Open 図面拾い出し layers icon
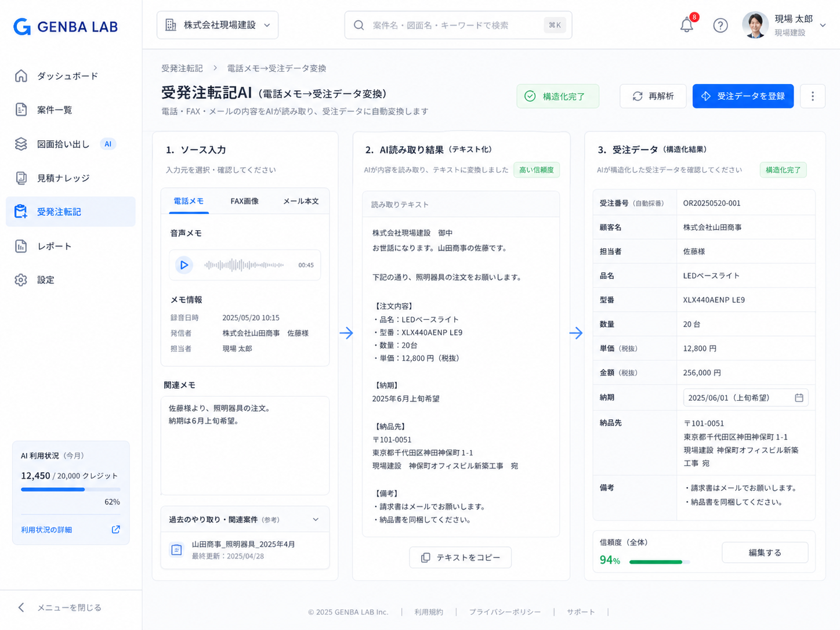Image resolution: width=840 pixels, height=630 pixels. coord(21,144)
